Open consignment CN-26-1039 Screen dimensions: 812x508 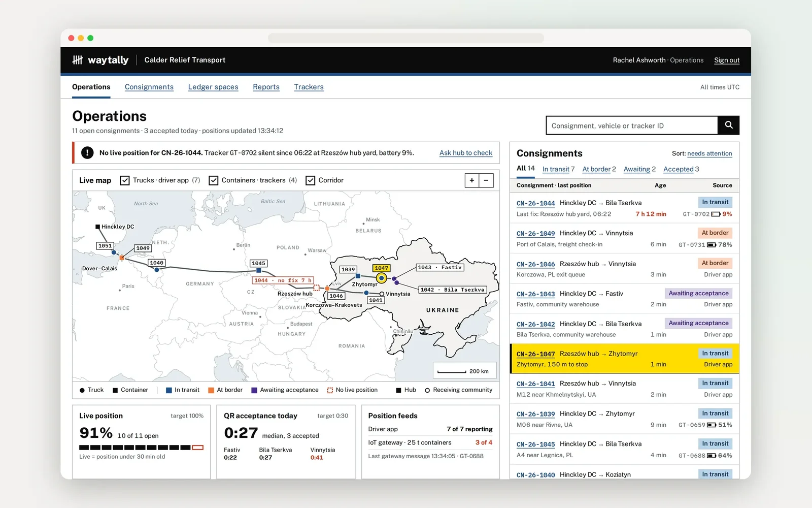point(535,414)
